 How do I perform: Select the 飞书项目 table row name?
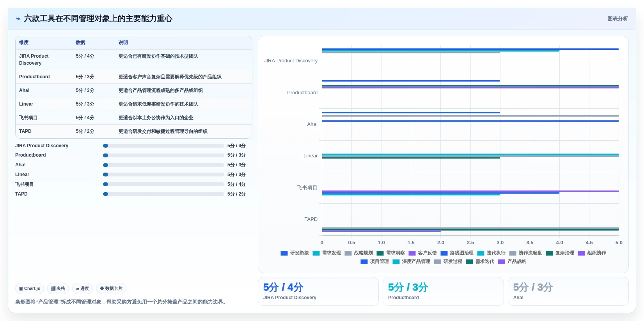(28, 118)
